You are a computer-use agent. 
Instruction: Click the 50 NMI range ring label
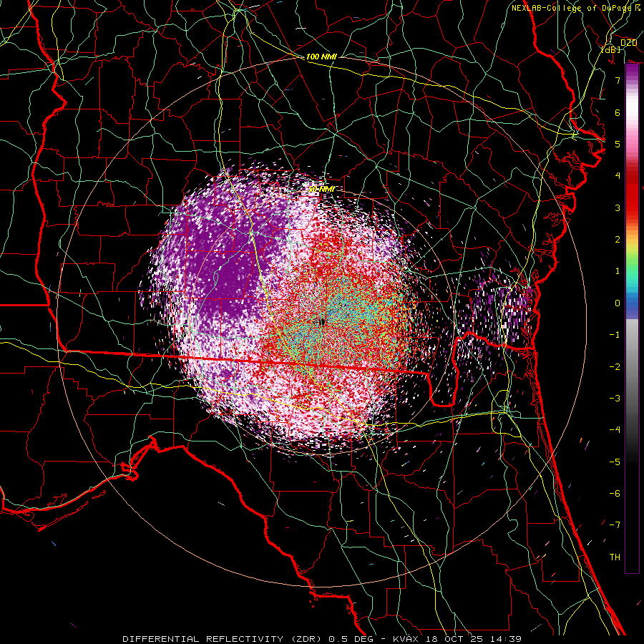pos(321,190)
